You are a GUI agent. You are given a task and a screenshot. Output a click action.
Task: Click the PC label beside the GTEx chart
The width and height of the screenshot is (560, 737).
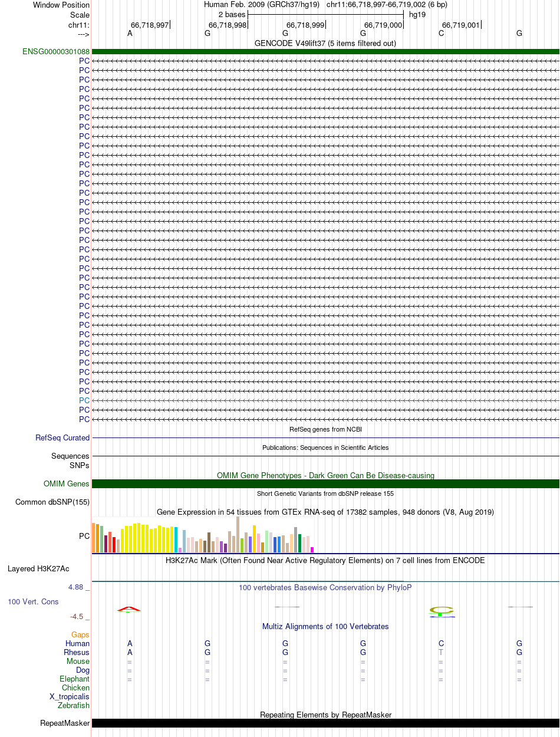84,536
